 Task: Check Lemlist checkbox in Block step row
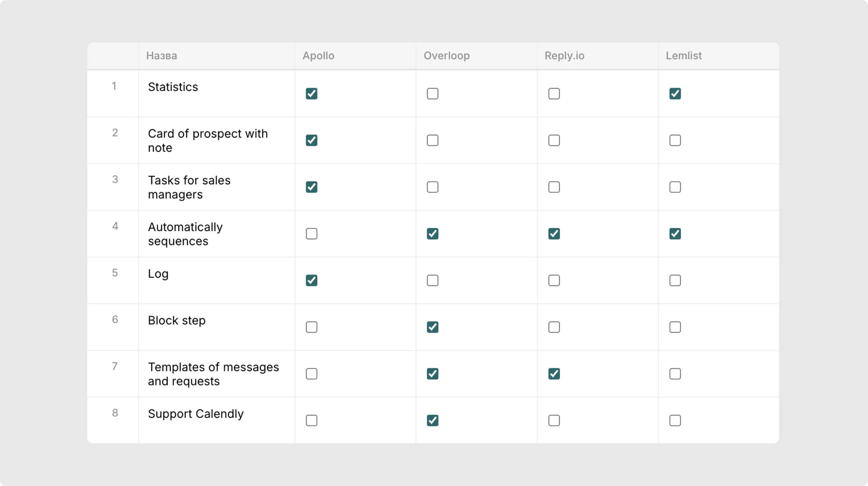coord(675,327)
